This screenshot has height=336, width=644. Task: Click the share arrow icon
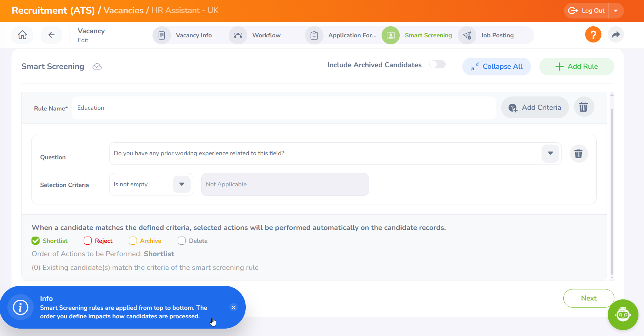click(616, 35)
